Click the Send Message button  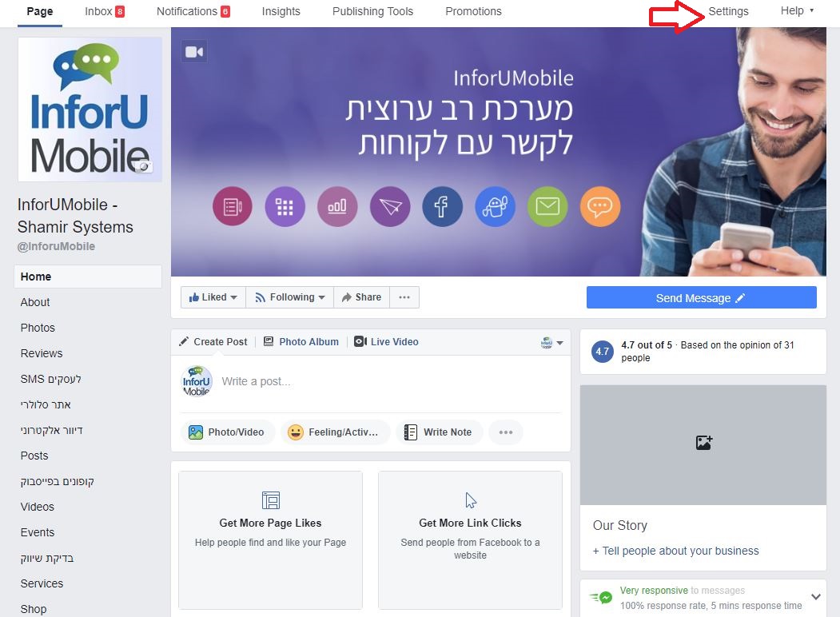tap(701, 298)
